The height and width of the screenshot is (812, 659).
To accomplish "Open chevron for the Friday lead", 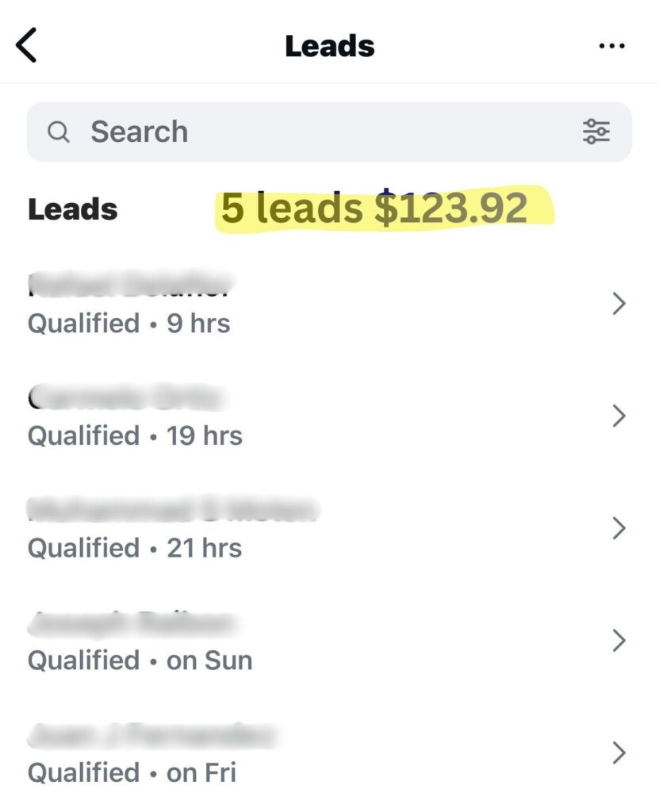I will point(619,753).
